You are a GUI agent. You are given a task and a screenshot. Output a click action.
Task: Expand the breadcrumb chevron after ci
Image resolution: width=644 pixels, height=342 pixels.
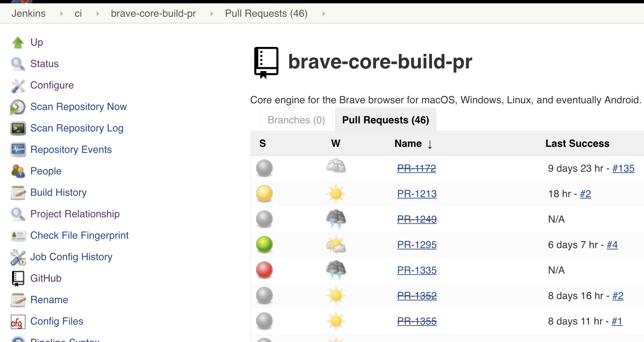click(x=97, y=14)
